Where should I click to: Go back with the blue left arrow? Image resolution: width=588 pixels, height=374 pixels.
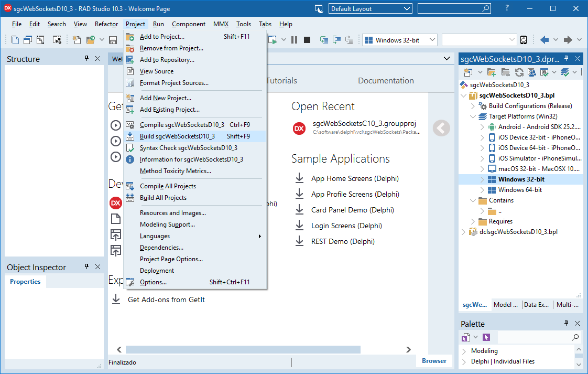(x=545, y=40)
